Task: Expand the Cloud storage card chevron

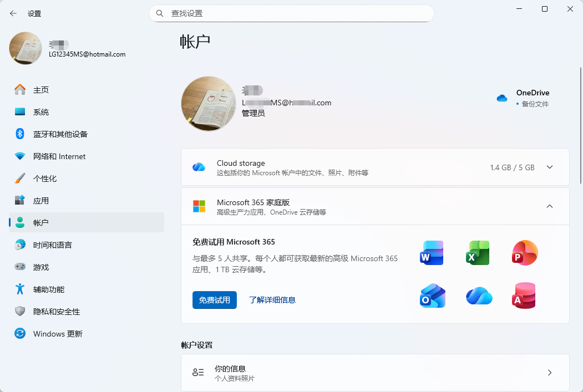Action: pos(550,167)
